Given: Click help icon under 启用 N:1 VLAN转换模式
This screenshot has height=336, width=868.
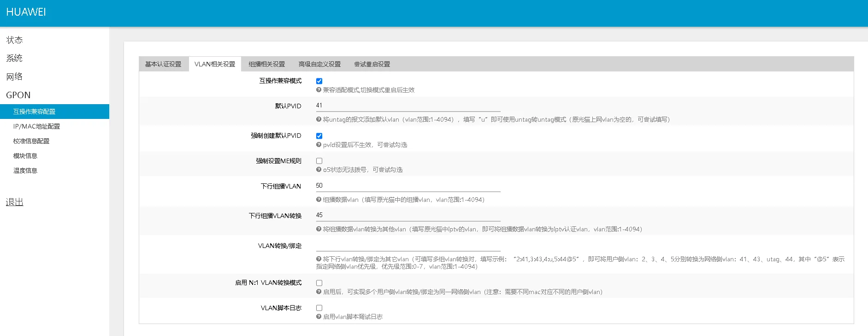Looking at the screenshot, I should click(x=319, y=292).
